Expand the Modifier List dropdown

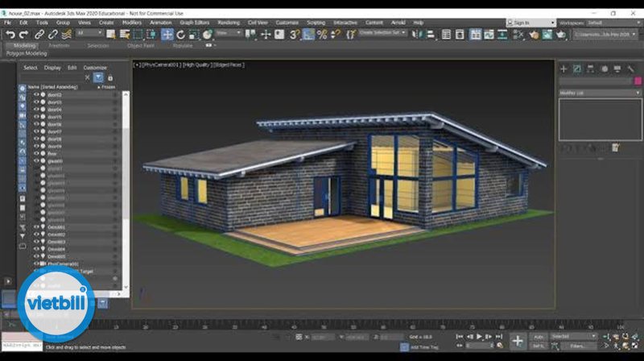click(600, 93)
